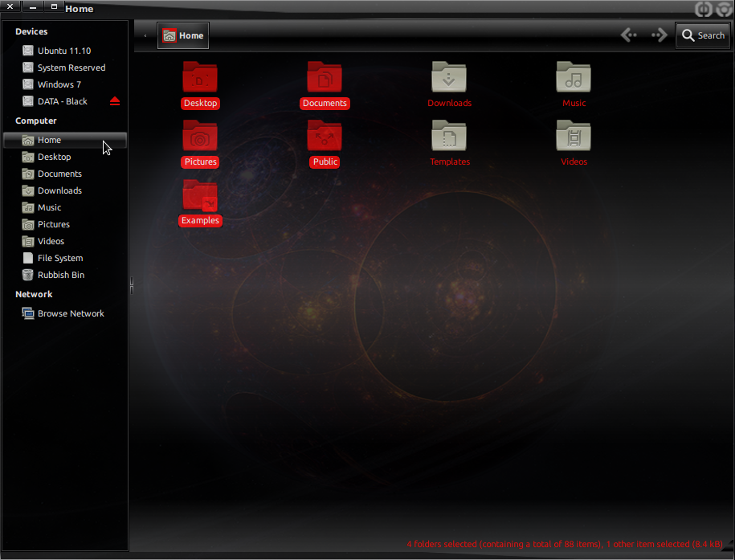735x560 pixels.
Task: Click the selection status bar text
Action: (565, 544)
